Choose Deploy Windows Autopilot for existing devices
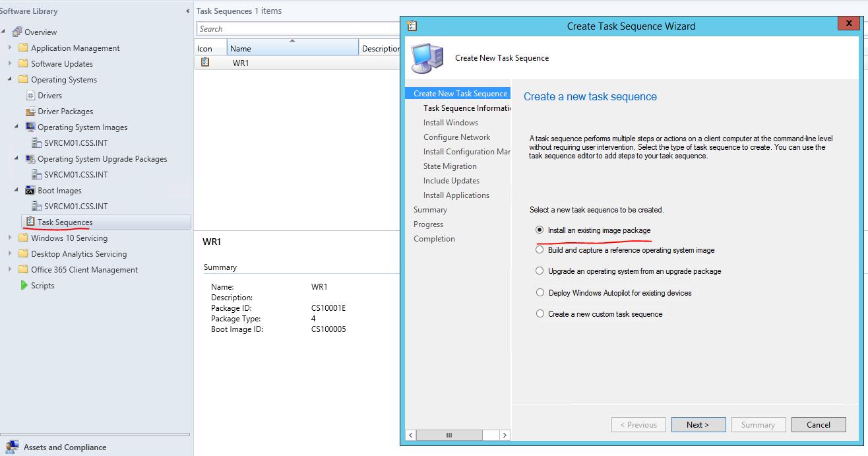The height and width of the screenshot is (456, 868). 540,292
